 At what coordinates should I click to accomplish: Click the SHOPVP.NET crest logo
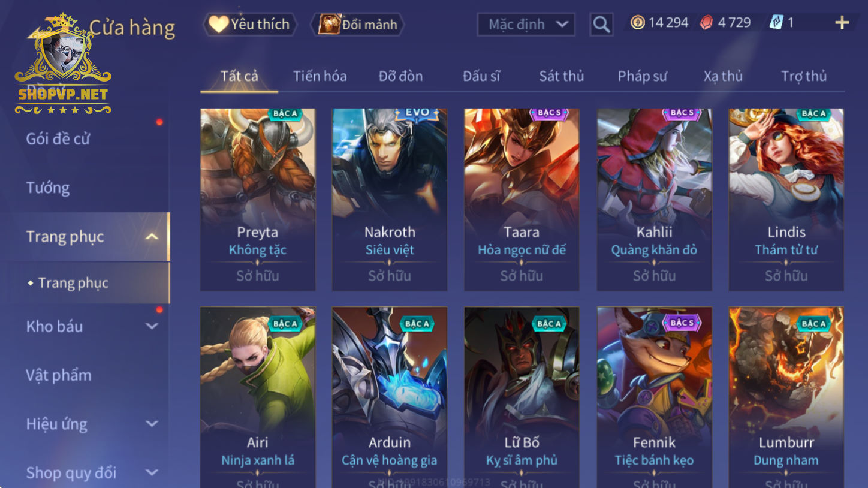click(x=63, y=64)
